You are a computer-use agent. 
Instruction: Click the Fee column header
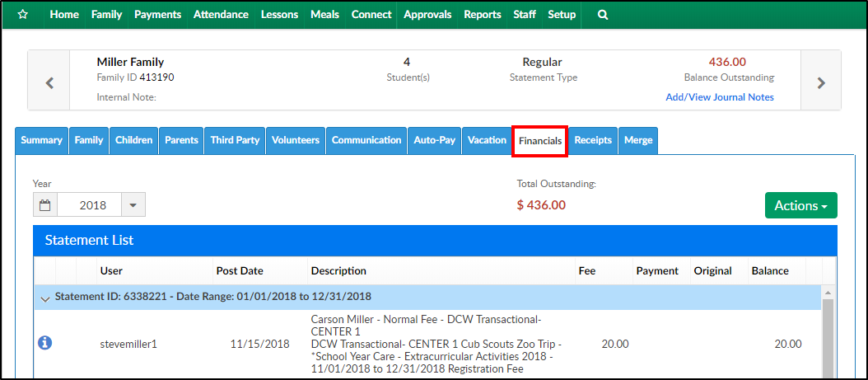pos(587,271)
